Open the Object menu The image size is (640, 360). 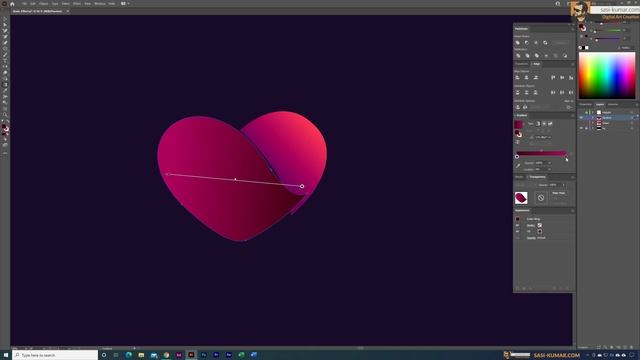(43, 4)
